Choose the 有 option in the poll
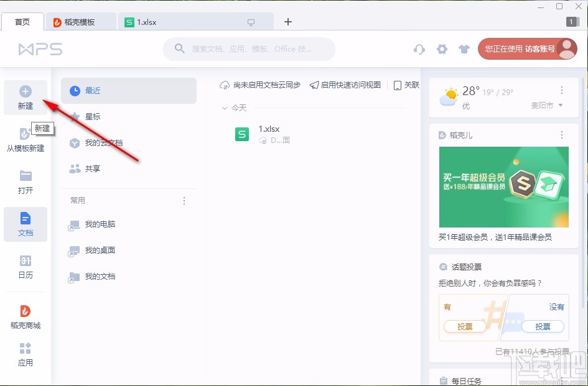The image size is (588, 386). (447, 306)
